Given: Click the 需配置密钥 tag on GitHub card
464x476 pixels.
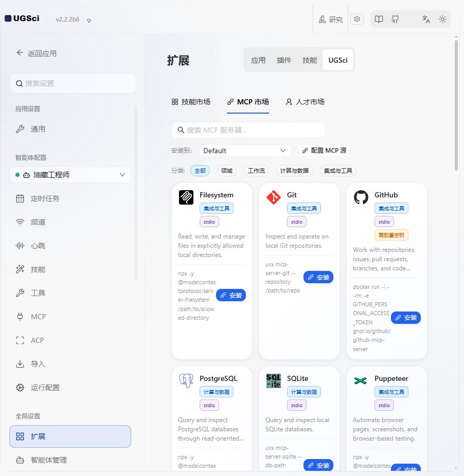Looking at the screenshot, I should tap(391, 235).
